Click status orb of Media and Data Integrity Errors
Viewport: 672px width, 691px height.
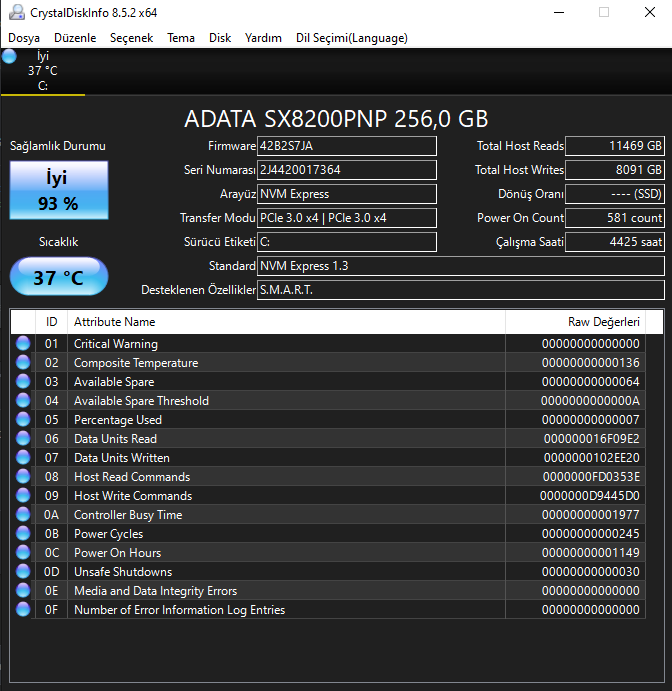tap(23, 590)
